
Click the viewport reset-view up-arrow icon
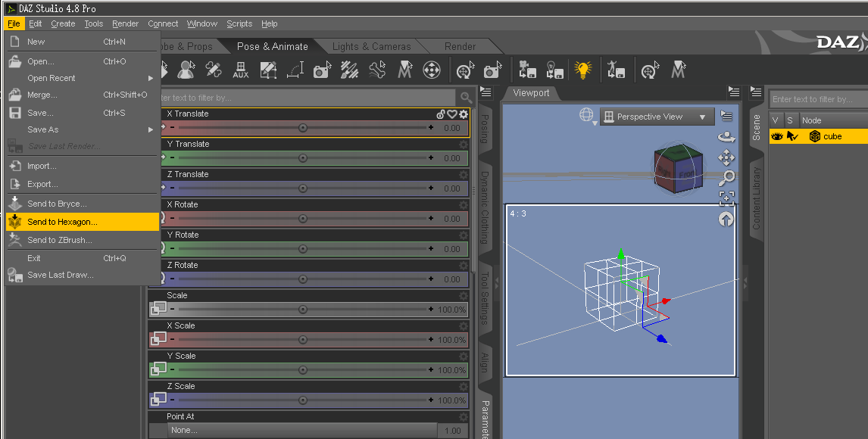726,219
